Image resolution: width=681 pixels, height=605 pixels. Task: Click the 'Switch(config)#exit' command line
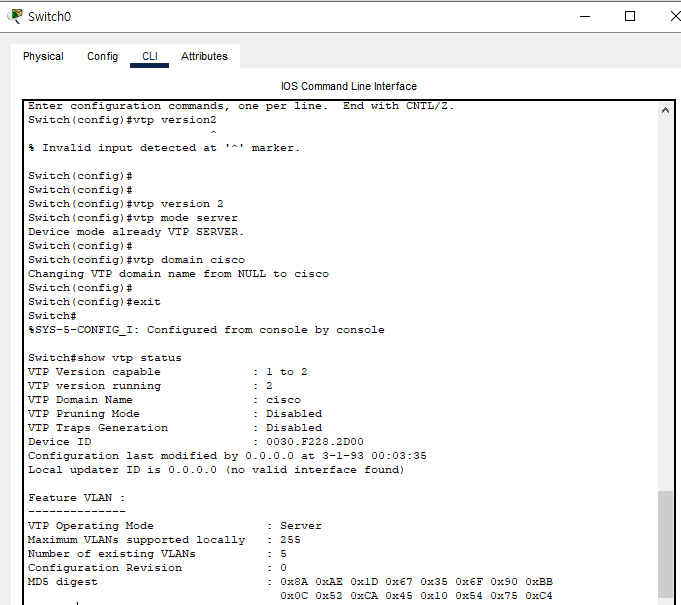click(94, 302)
